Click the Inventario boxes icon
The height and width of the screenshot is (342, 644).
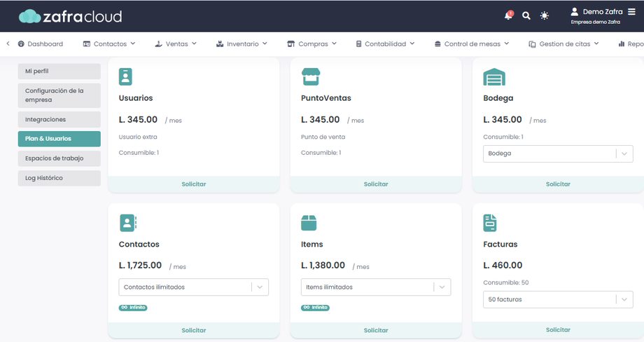point(220,44)
